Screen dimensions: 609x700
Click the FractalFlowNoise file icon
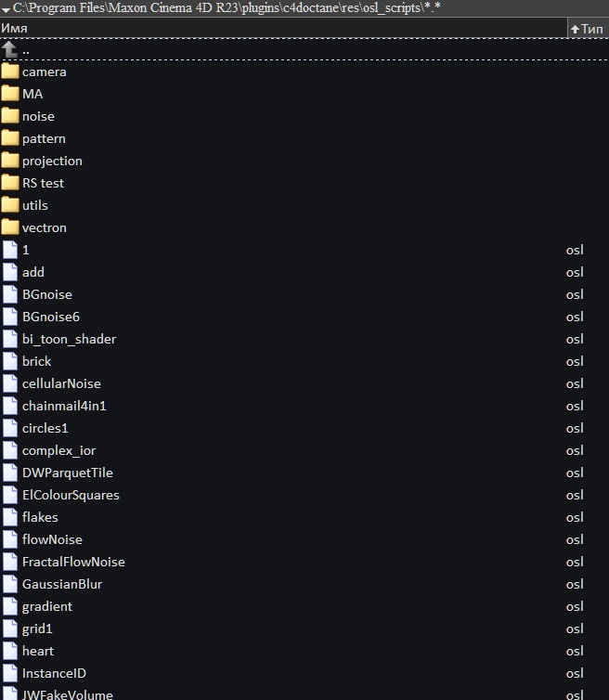point(10,562)
